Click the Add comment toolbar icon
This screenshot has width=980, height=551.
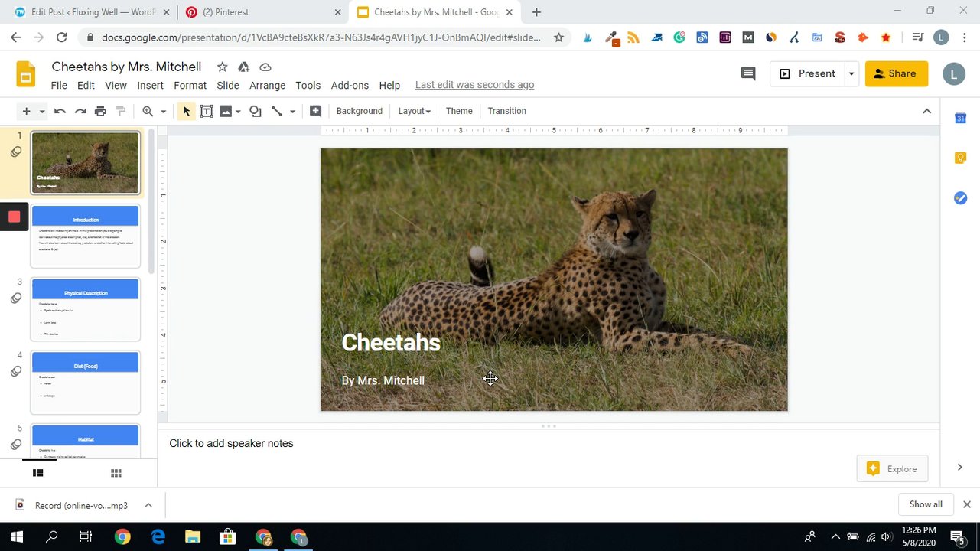click(x=315, y=111)
